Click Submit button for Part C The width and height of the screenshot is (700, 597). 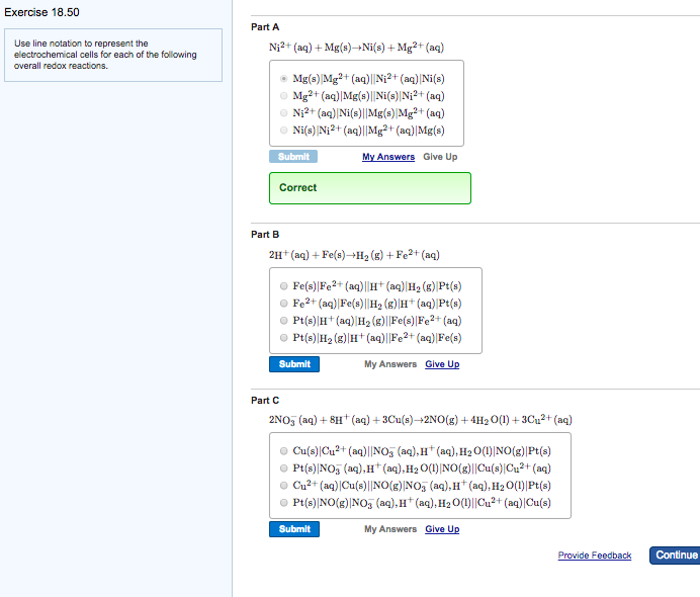coord(294,529)
